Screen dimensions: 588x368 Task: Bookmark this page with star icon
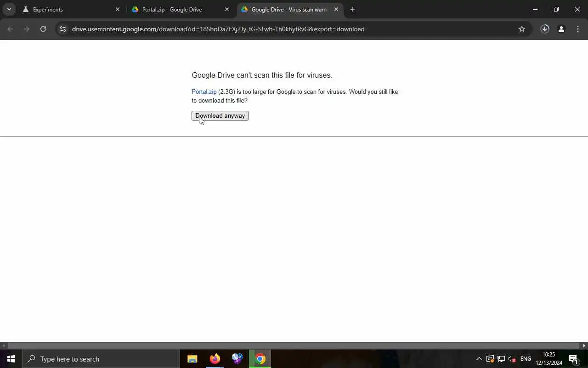click(521, 29)
